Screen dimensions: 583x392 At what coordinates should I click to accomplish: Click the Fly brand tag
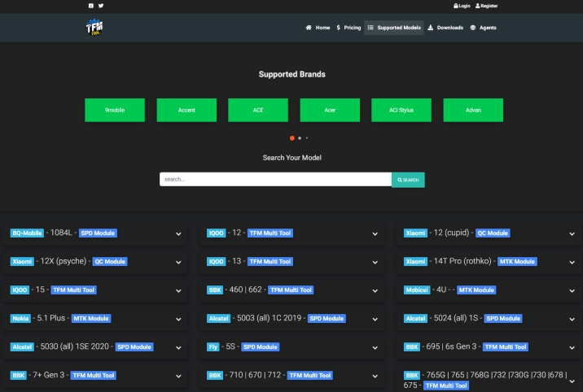(213, 347)
